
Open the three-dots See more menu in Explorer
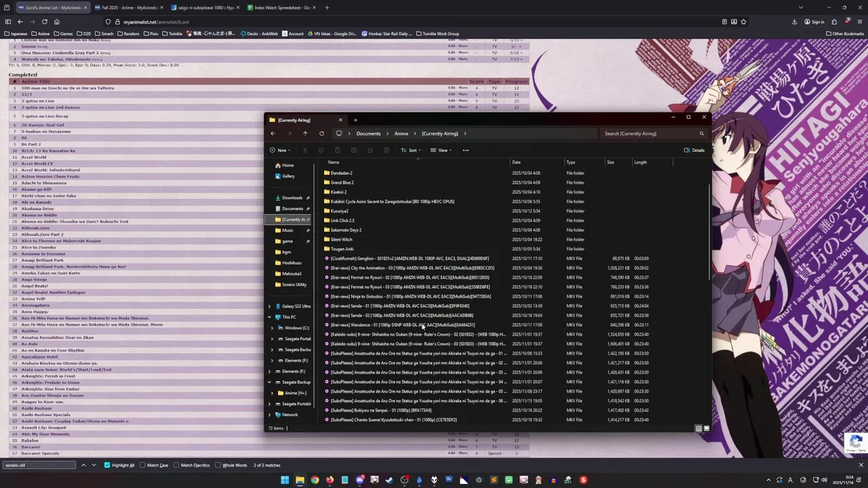tap(465, 150)
